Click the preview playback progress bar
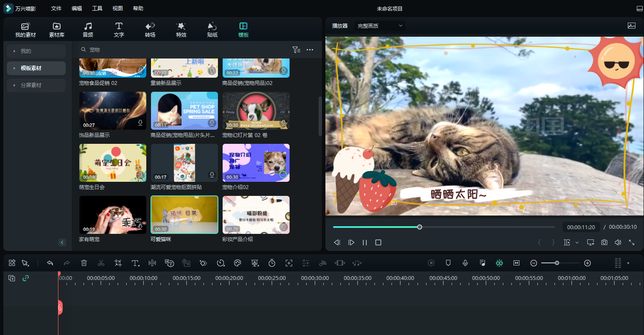 (444, 227)
